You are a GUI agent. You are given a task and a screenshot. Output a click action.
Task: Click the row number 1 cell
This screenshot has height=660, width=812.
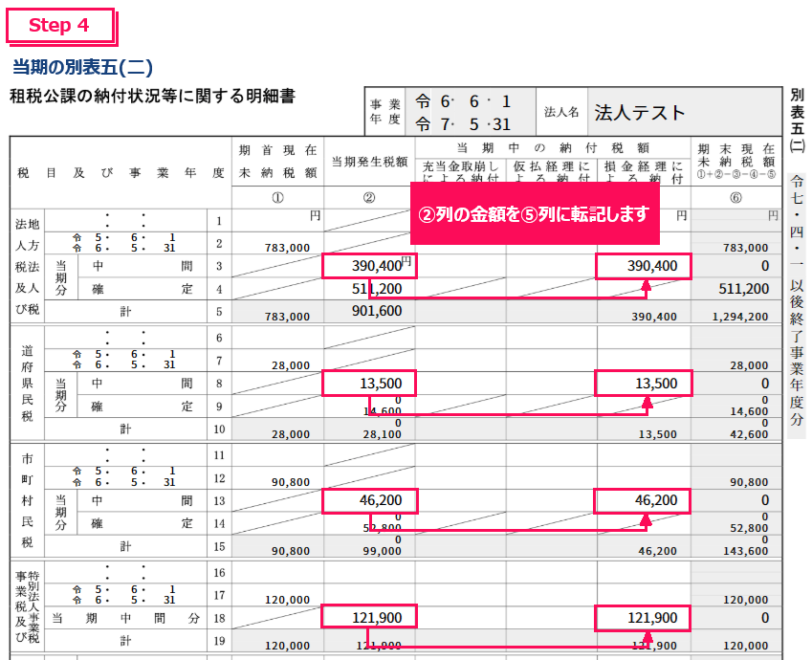point(219,221)
